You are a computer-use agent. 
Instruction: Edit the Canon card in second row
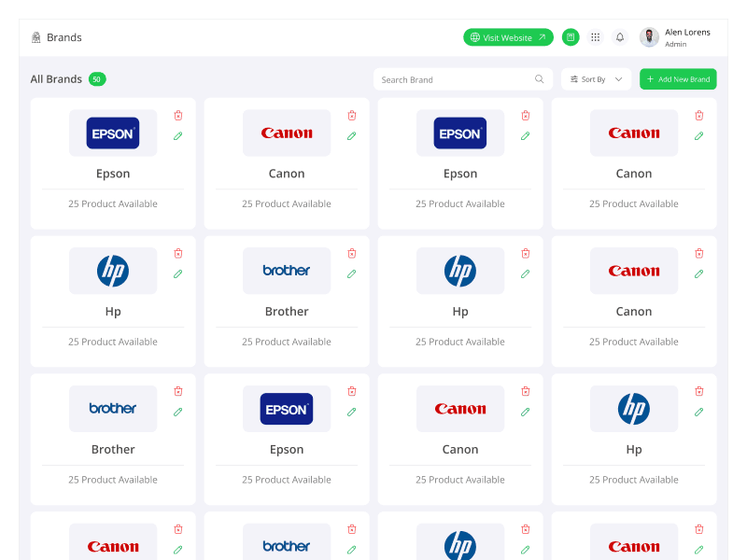(x=698, y=274)
